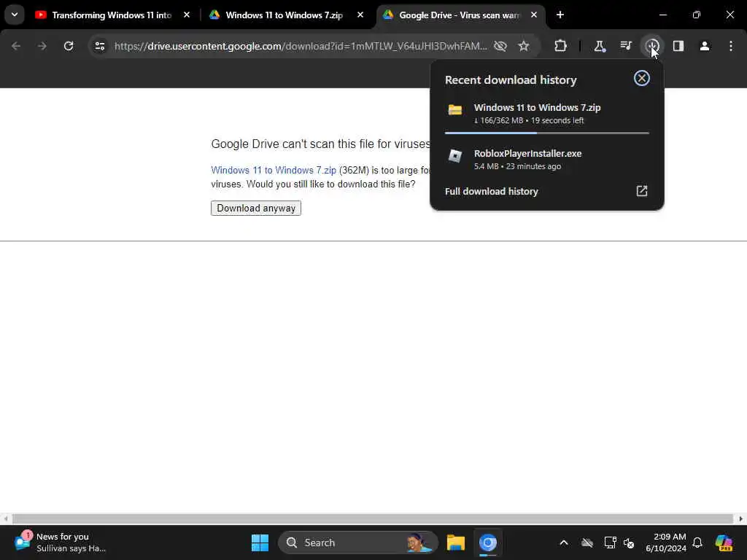Screen dimensions: 747x560
Task: Show hidden system tray icons
Action: [x=564, y=542]
